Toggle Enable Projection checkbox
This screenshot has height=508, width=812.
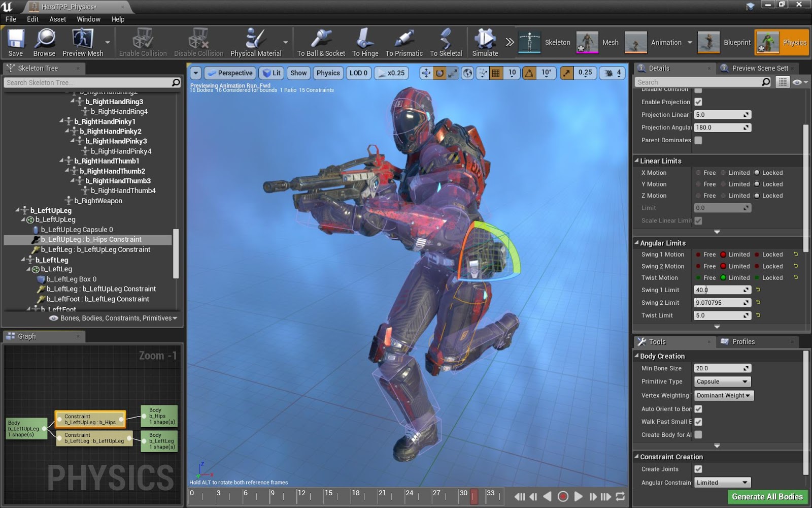click(x=698, y=102)
